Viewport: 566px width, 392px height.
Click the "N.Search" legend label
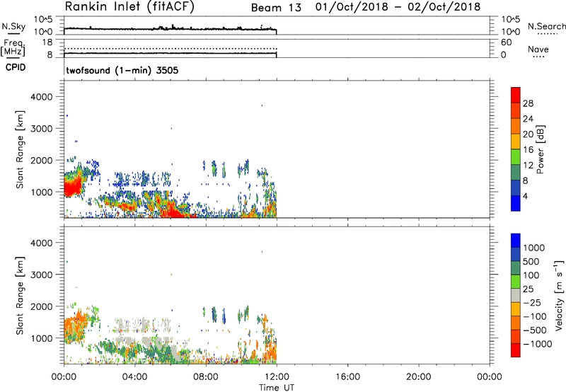546,26
